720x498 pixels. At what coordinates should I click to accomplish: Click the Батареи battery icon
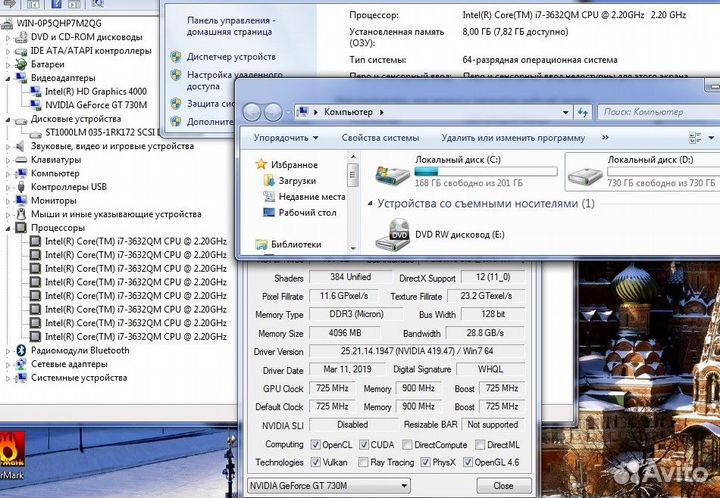tap(21, 64)
